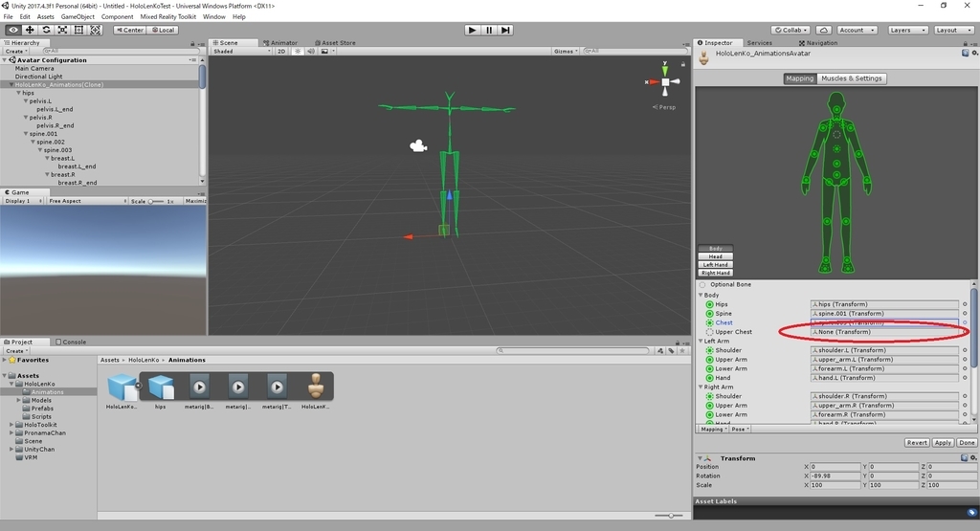Open the Hierarchy Create button
This screenshot has height=531, width=980.
click(x=15, y=52)
